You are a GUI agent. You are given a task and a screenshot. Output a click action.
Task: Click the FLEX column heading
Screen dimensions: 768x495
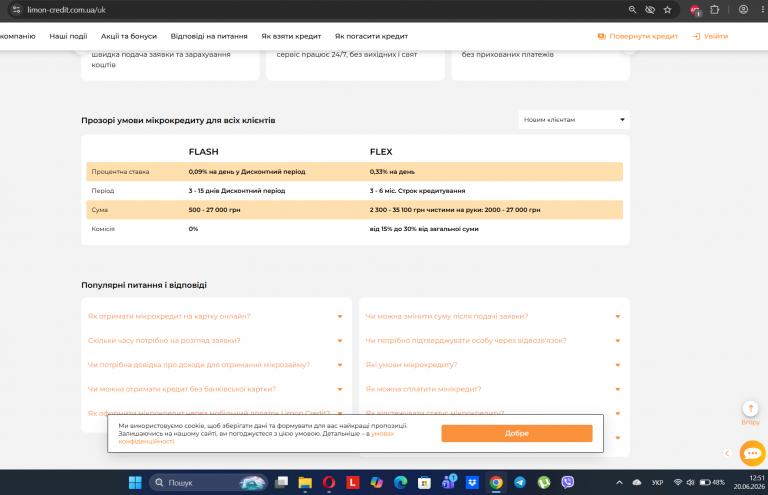coord(381,152)
